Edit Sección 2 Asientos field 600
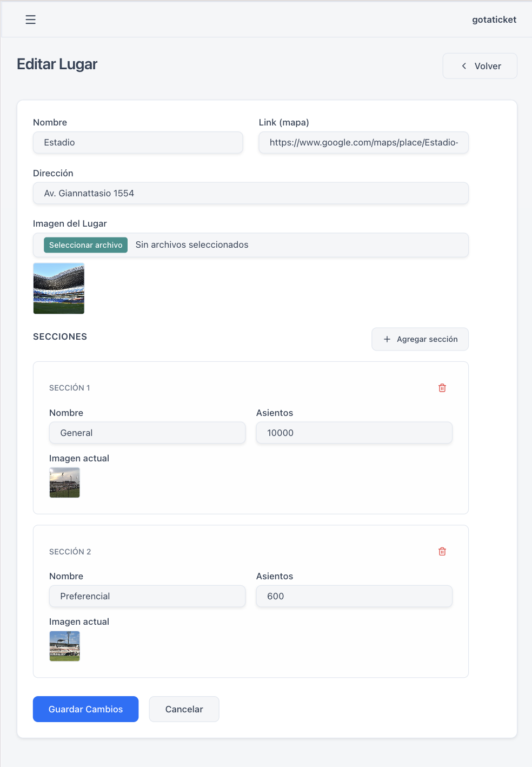This screenshot has width=532, height=767. [x=354, y=596]
